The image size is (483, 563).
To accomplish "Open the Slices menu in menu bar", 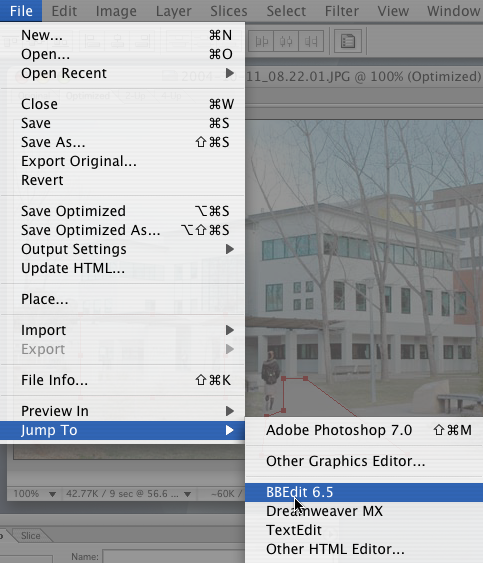I will pyautogui.click(x=229, y=11).
